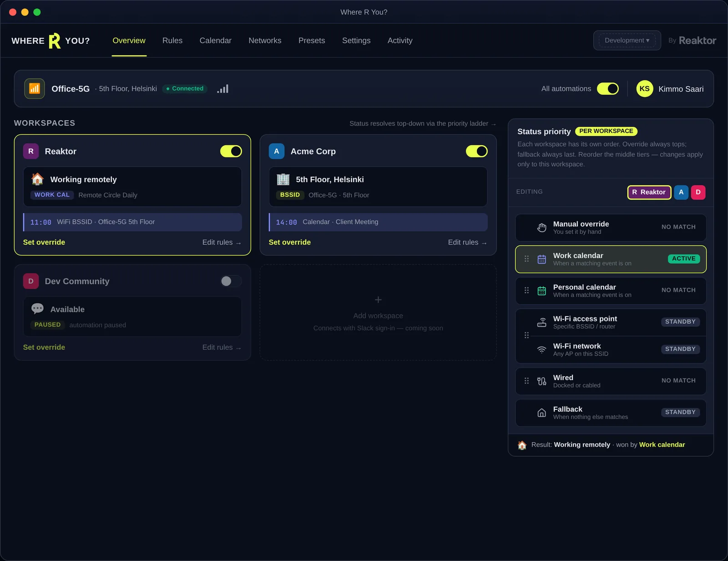Select Reaktor in the editing workspace selector
Image resolution: width=728 pixels, height=561 pixels.
click(649, 192)
